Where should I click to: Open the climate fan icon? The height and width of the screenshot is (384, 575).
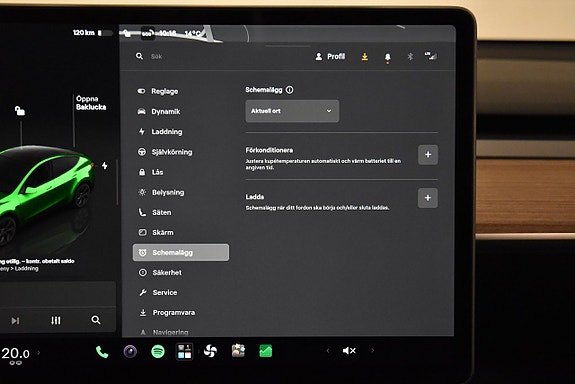[x=210, y=351]
